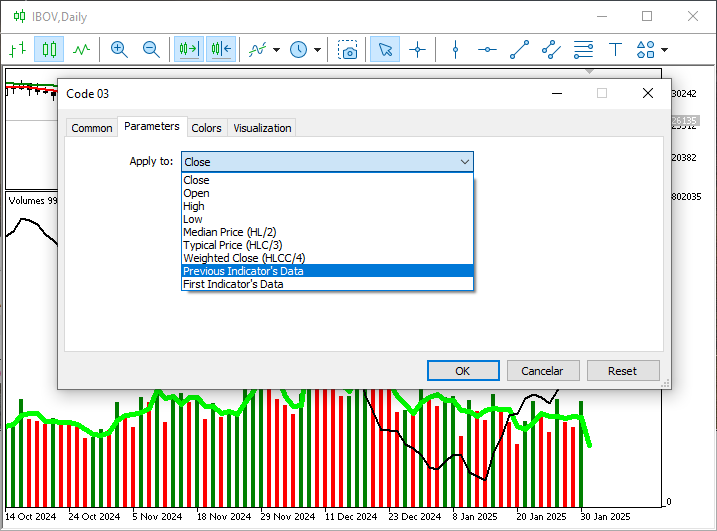Viewport: 717px width, 531px height.
Task: Open the timeframe clock dropdown arrow
Action: click(x=318, y=49)
